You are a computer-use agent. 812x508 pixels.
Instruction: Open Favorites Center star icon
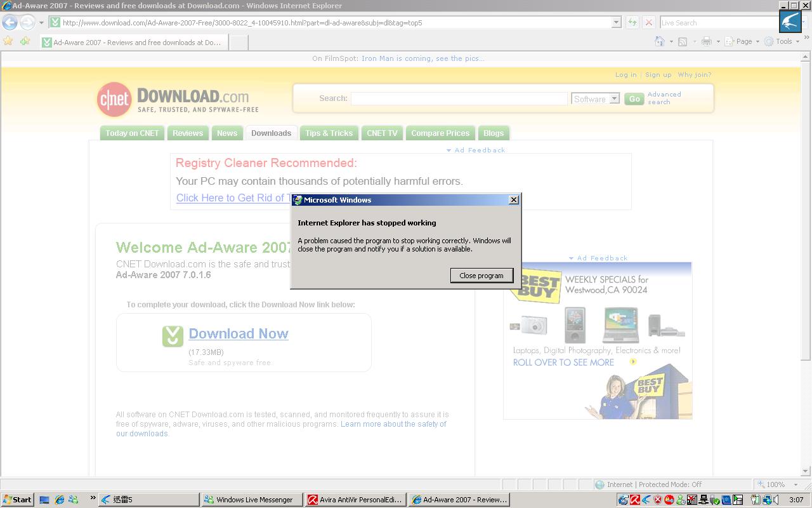point(8,41)
